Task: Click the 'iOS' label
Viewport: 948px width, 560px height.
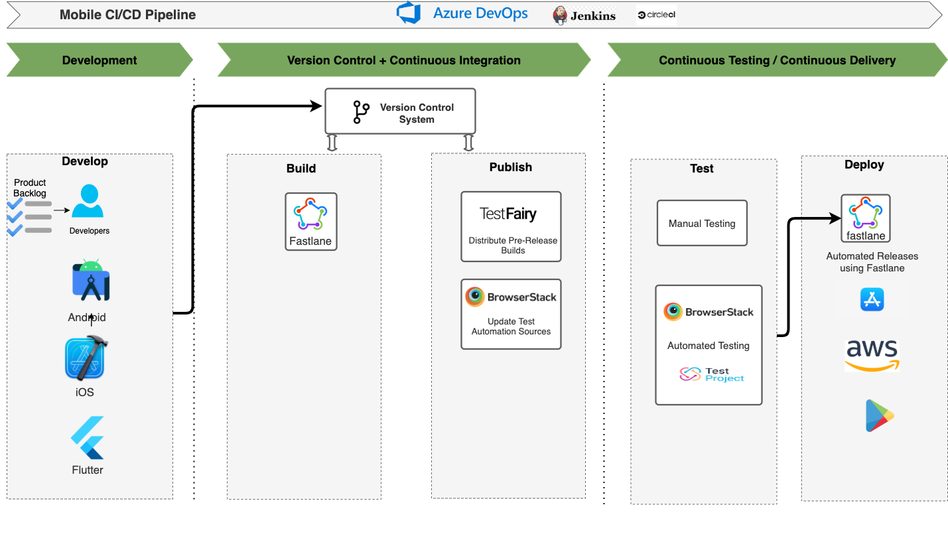Action: [x=85, y=392]
